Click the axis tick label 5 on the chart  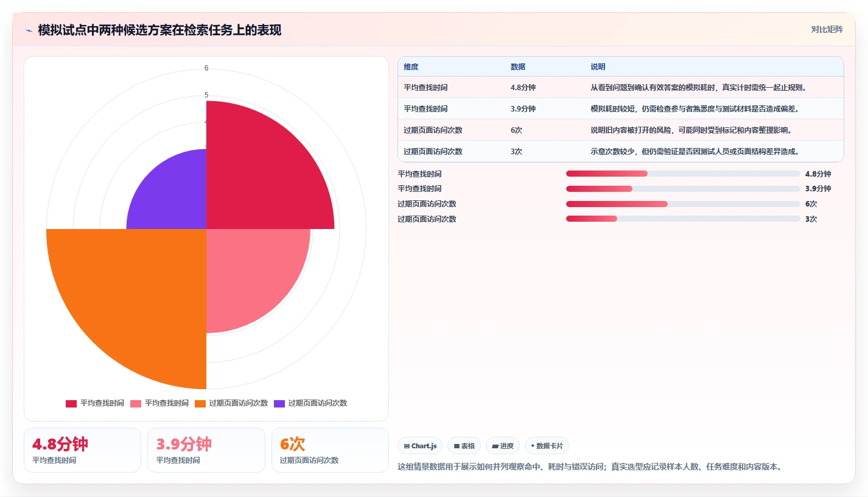pyautogui.click(x=206, y=95)
